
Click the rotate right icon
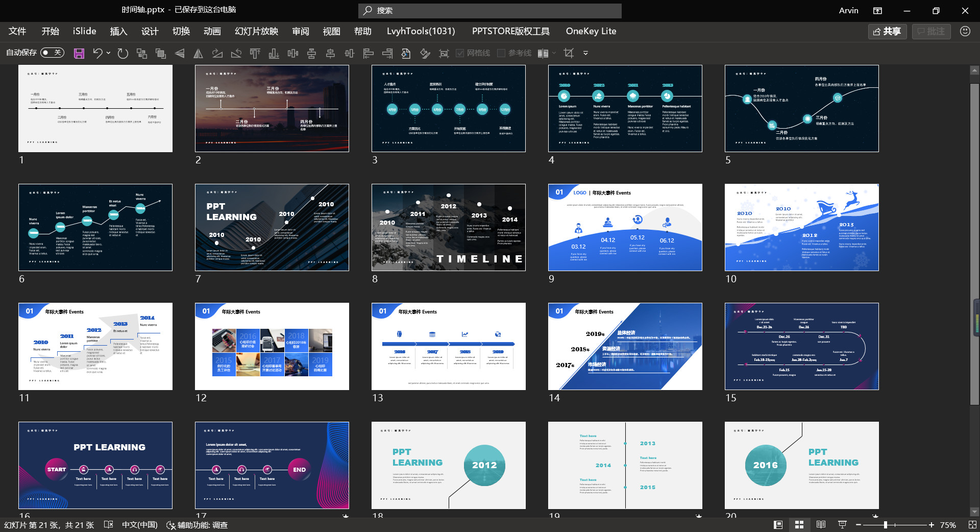click(217, 53)
